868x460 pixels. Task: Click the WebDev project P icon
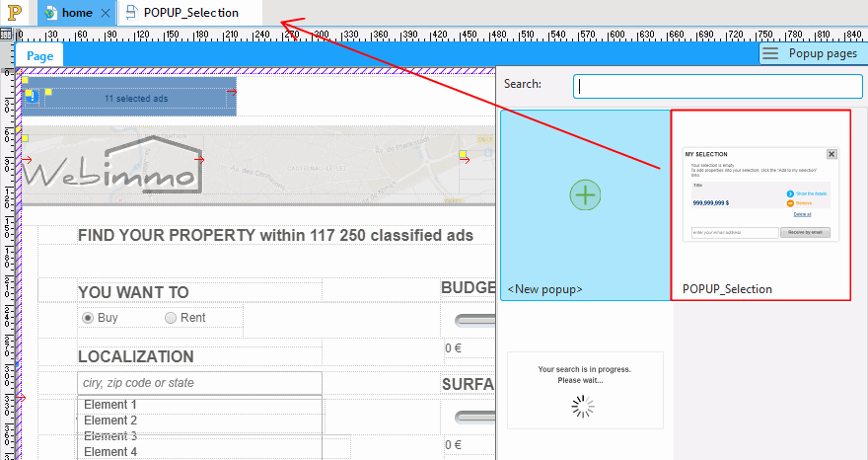coord(14,13)
